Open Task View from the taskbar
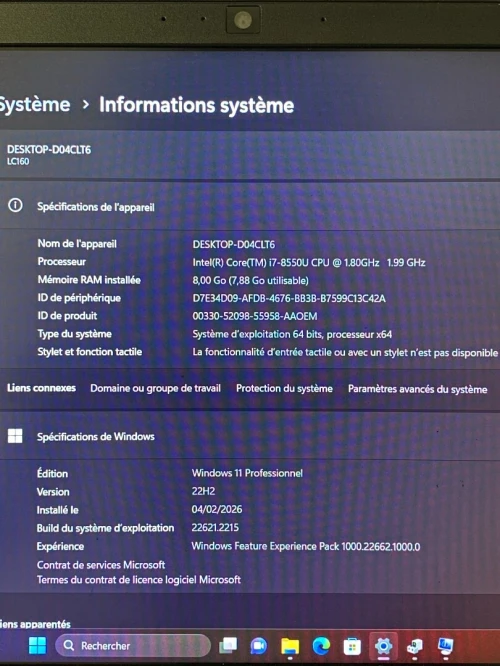 (228, 646)
